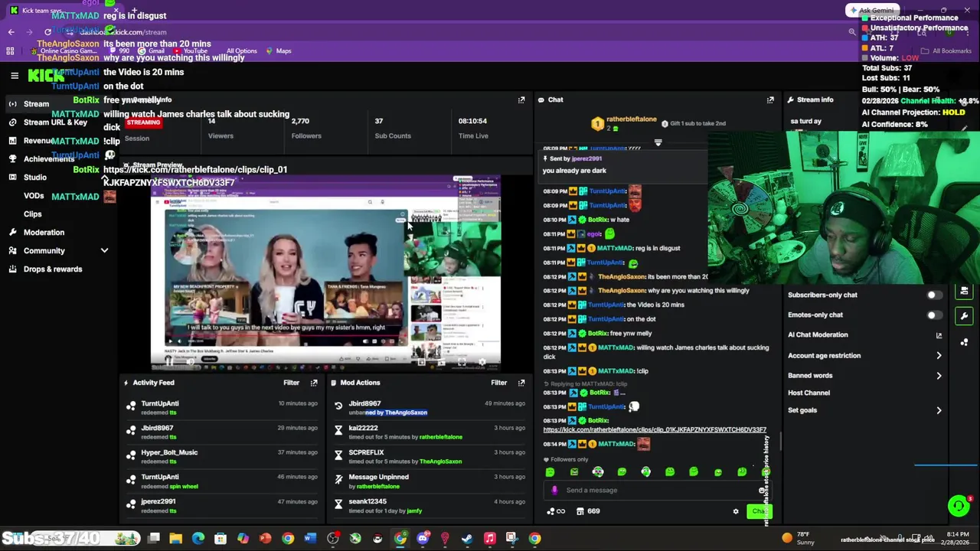Open the channel points shop icon showing 669

pos(588,511)
